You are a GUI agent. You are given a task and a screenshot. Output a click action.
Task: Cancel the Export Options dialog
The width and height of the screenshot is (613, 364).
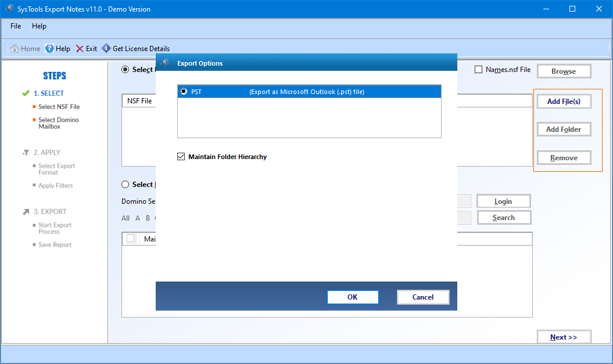tap(423, 297)
